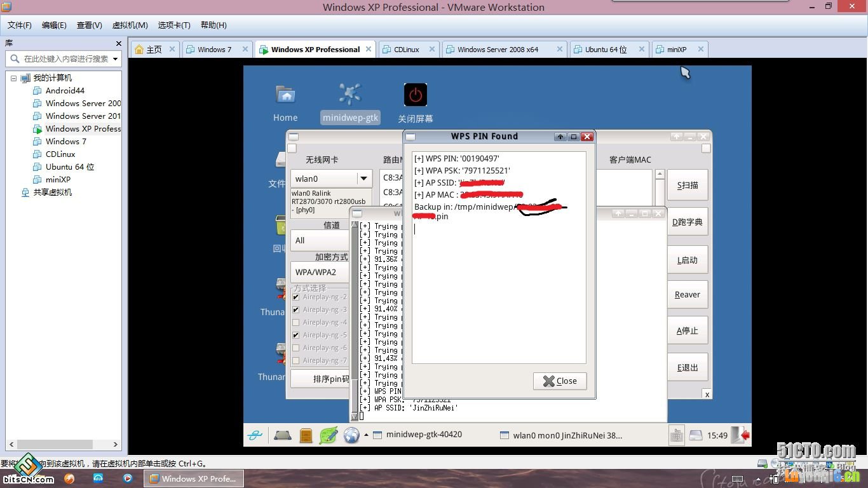Viewport: 868px width, 488px height.
Task: Click the orange icon in the Windows taskbar
Action: [x=69, y=478]
